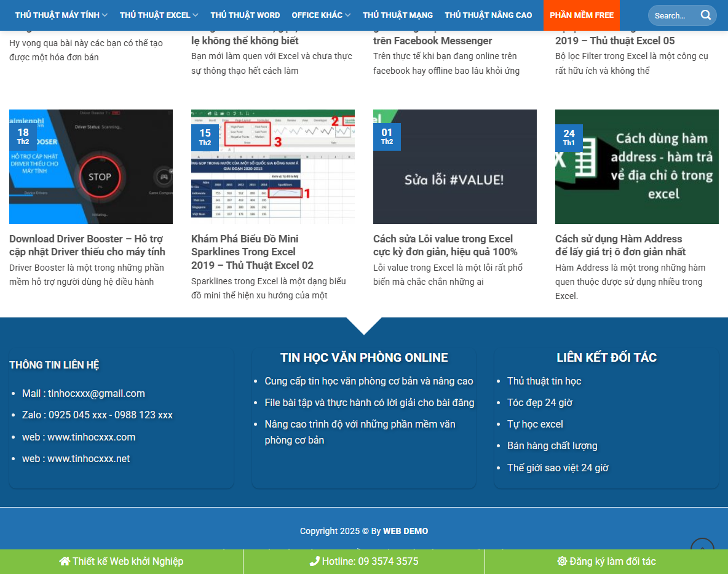Viewport: 728px width, 574px height.
Task: Click the gear icon beside Đăng ký làm đối tác
Action: pyautogui.click(x=561, y=561)
